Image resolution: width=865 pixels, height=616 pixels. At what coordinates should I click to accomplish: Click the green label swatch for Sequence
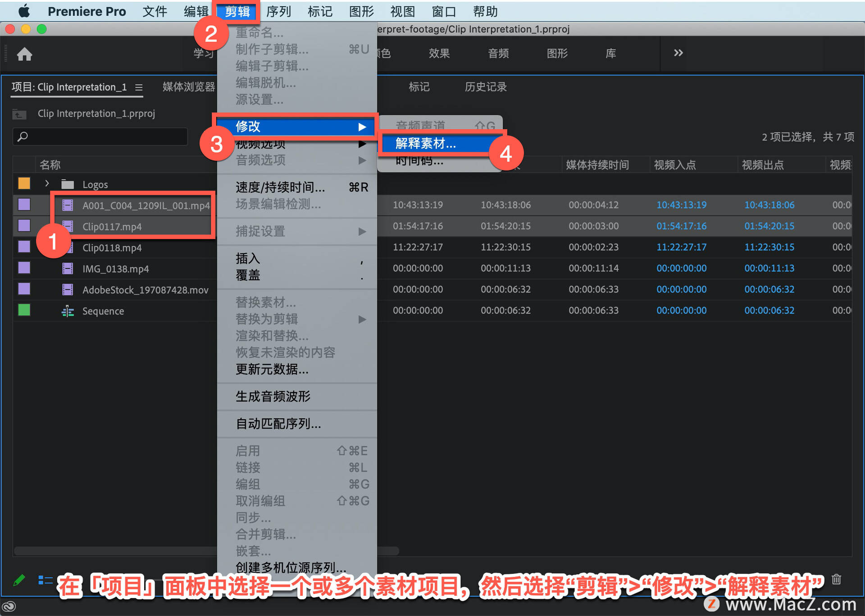[24, 310]
